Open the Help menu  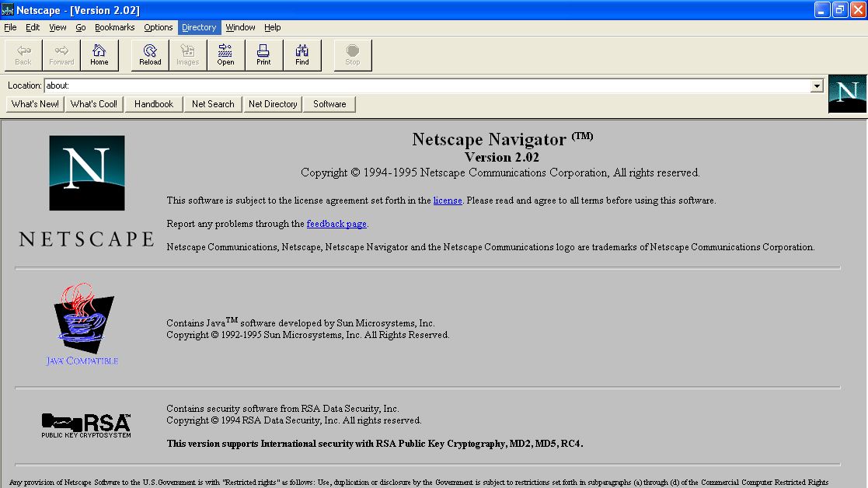pos(272,27)
